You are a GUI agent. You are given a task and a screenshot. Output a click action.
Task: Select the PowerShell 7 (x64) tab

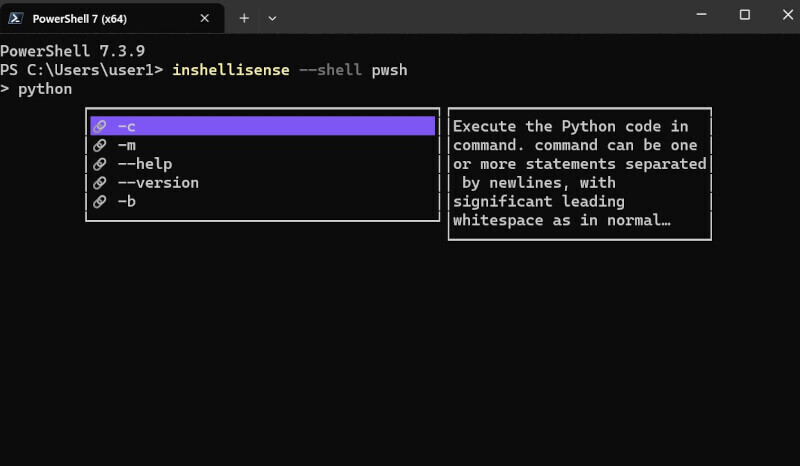[112, 18]
